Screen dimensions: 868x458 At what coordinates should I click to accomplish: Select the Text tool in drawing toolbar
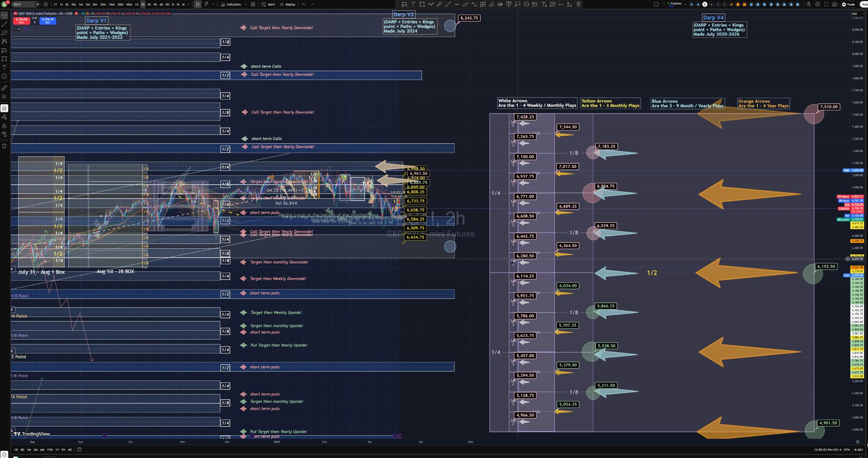[4, 67]
